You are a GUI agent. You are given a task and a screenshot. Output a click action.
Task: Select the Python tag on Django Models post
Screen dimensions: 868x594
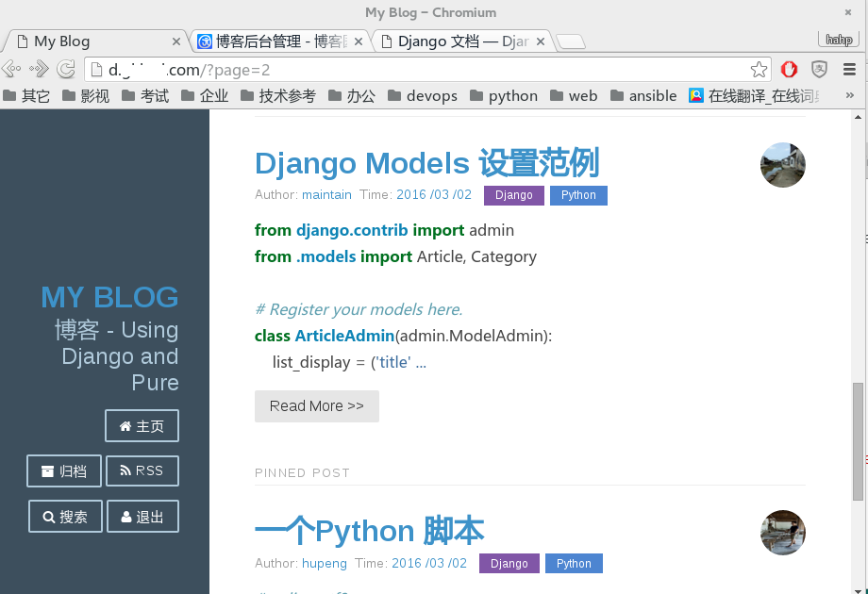[x=578, y=195]
